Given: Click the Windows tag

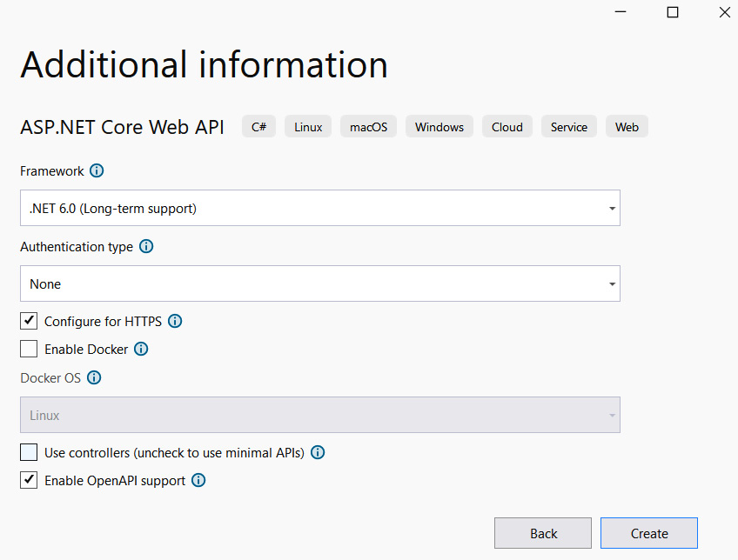Looking at the screenshot, I should pos(439,126).
